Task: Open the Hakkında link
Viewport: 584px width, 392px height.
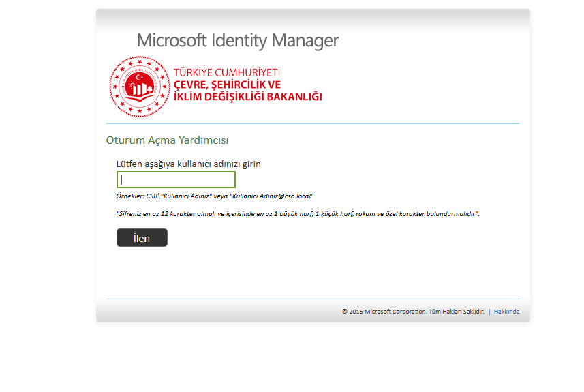Action: pyautogui.click(x=506, y=312)
